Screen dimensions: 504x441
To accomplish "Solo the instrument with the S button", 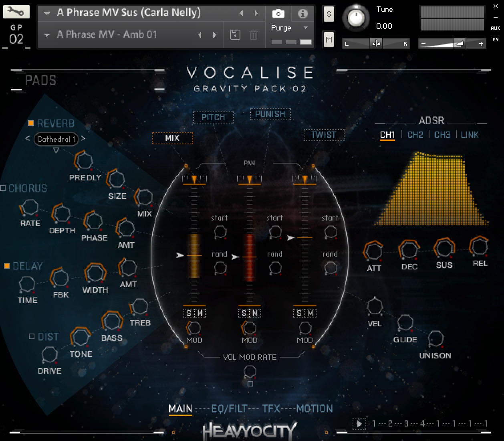I will click(x=329, y=14).
